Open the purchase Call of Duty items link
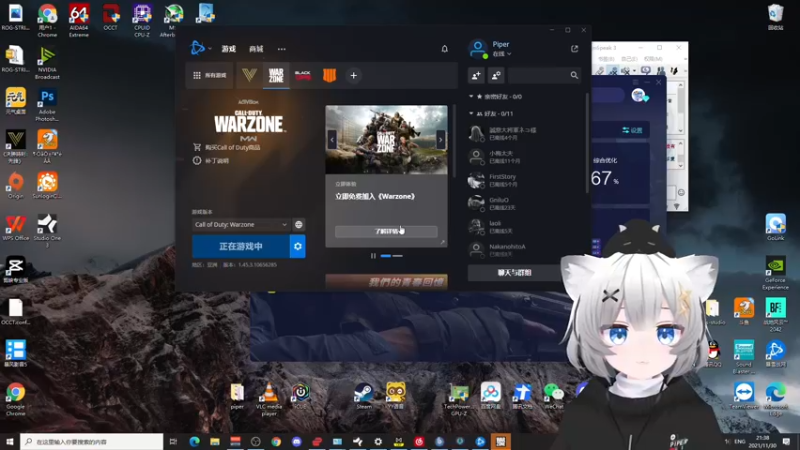This screenshot has width=800, height=450. tap(227, 147)
